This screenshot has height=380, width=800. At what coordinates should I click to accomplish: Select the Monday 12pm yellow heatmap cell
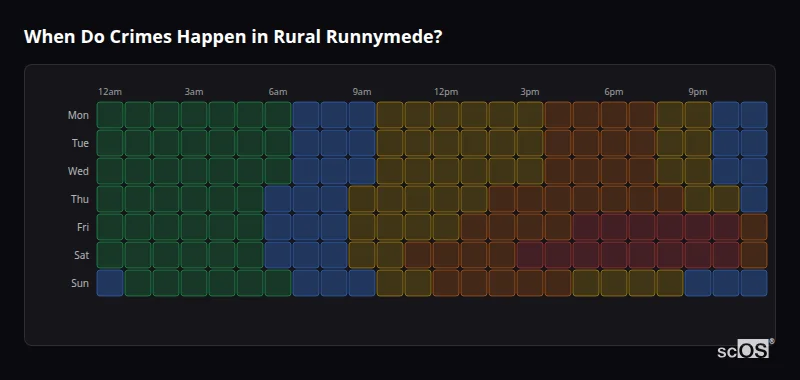[446, 115]
